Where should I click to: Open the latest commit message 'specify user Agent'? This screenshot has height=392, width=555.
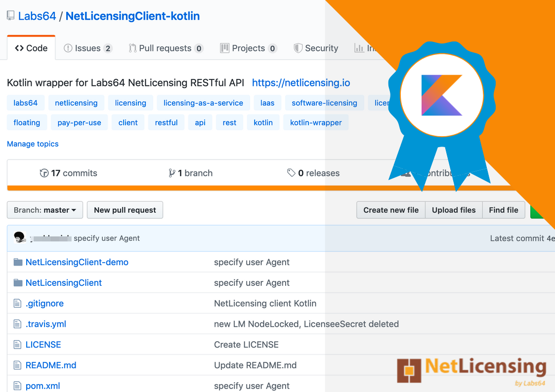pyautogui.click(x=107, y=238)
